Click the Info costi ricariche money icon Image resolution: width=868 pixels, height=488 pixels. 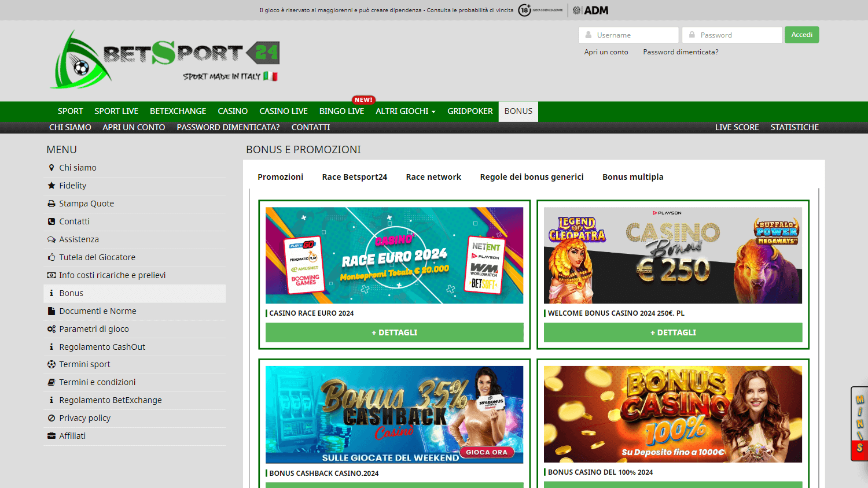pos(52,275)
